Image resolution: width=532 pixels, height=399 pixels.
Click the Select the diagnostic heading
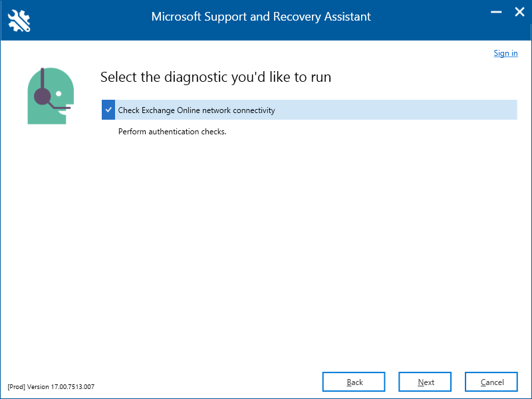click(x=215, y=77)
